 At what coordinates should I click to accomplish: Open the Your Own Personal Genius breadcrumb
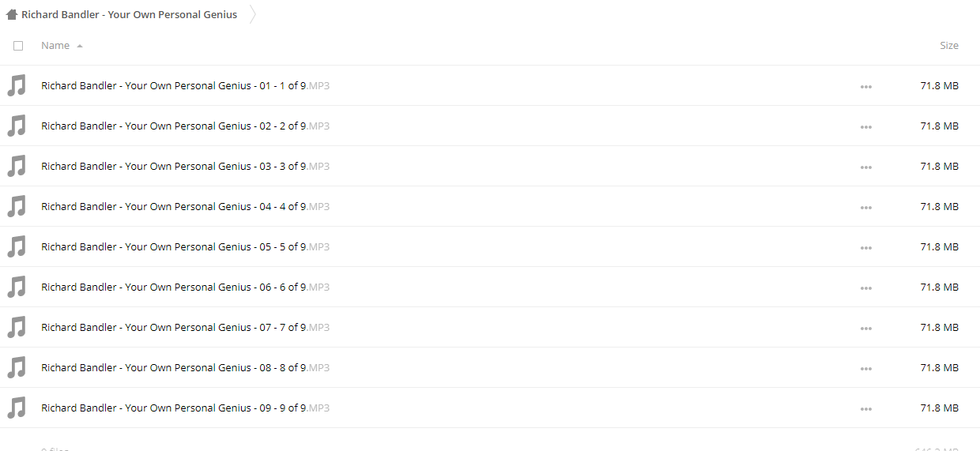130,14
